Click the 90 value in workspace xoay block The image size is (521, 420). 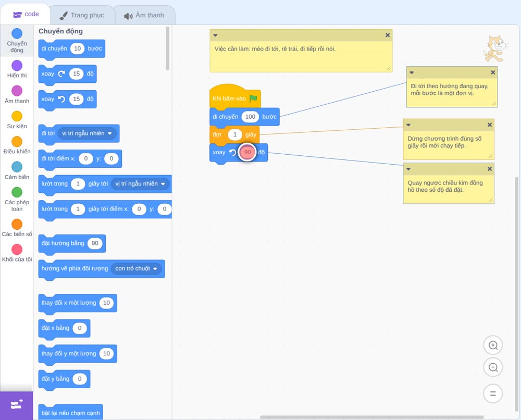tap(247, 152)
